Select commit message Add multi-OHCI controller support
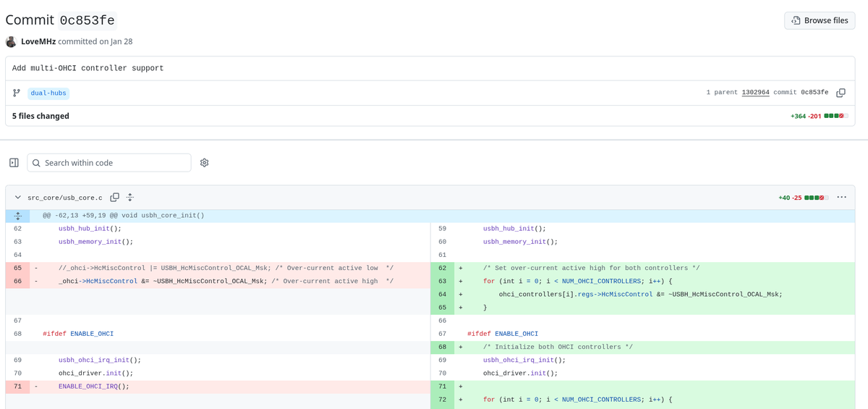This screenshot has height=409, width=868. [88, 68]
